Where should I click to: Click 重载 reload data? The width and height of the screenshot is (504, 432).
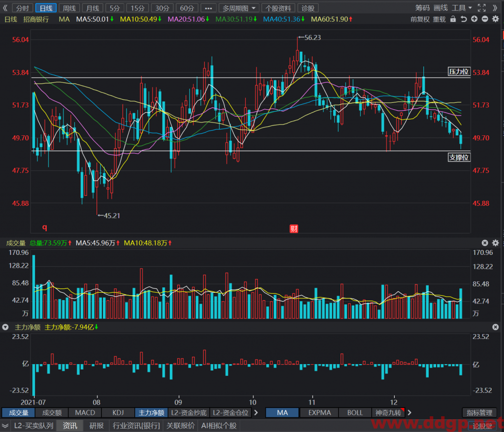pos(439,19)
